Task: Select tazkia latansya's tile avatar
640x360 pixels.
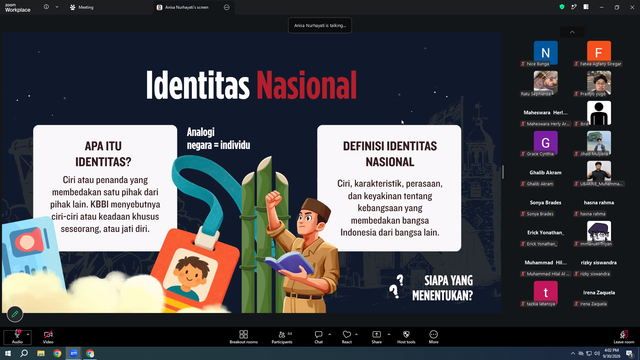Action: point(546,293)
